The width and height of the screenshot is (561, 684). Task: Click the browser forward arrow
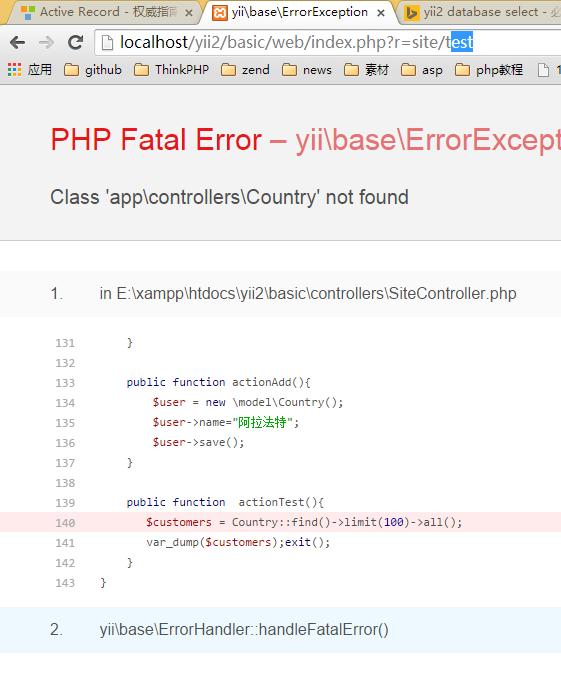click(46, 43)
